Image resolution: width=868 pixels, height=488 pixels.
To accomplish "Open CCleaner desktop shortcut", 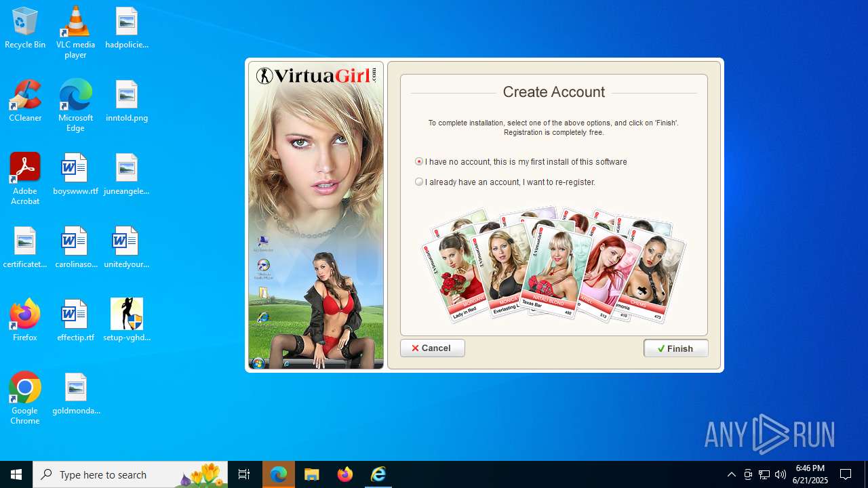I will [25, 102].
